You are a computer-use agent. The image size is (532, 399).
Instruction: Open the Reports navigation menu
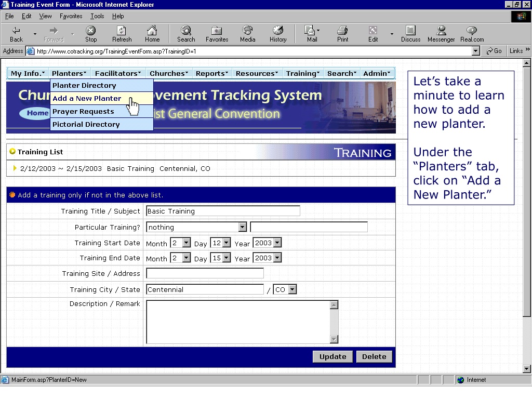click(x=212, y=73)
